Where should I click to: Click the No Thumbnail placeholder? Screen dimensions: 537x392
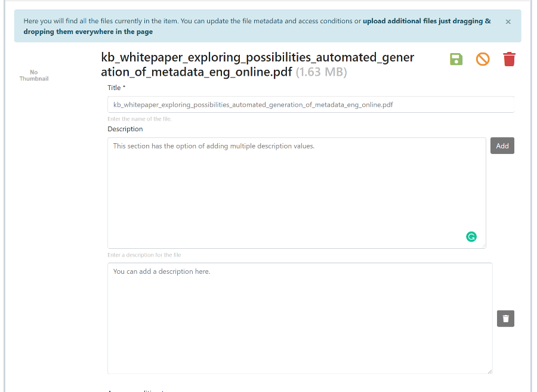(x=33, y=75)
